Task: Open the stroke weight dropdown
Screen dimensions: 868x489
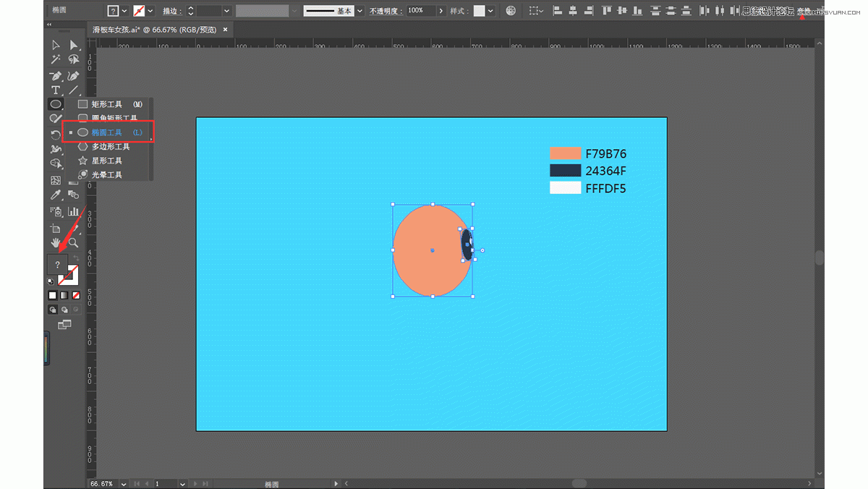Action: [x=226, y=11]
